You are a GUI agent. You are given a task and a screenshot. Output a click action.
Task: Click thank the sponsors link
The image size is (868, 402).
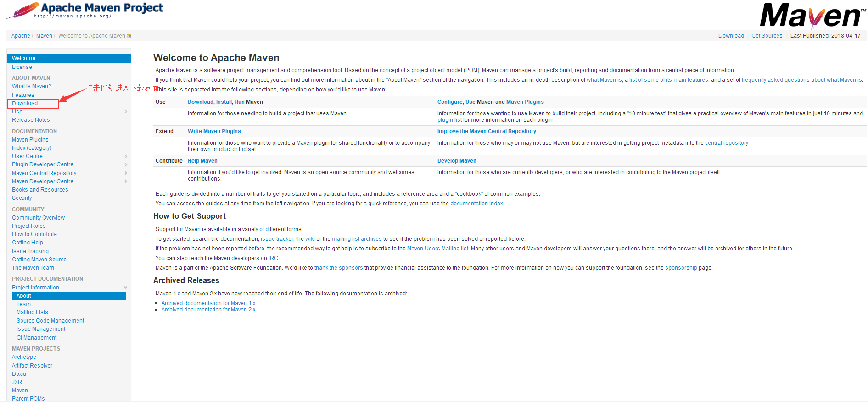point(338,268)
